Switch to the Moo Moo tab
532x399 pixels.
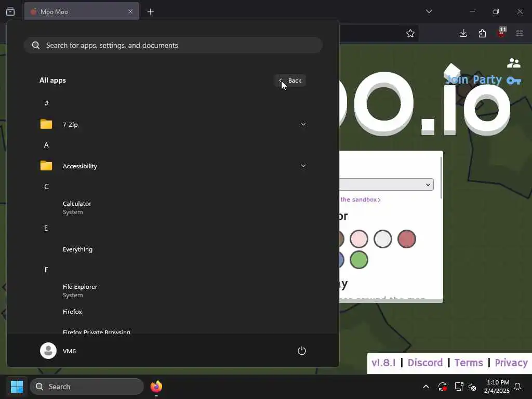82,11
